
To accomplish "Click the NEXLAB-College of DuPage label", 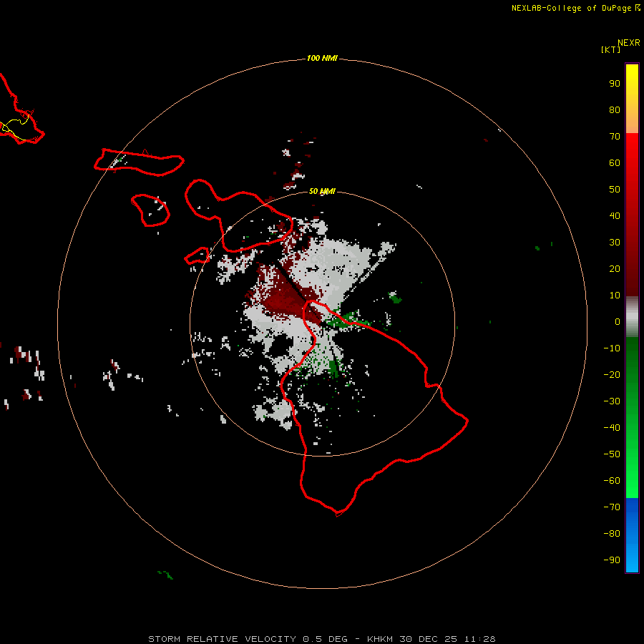I will (x=571, y=8).
